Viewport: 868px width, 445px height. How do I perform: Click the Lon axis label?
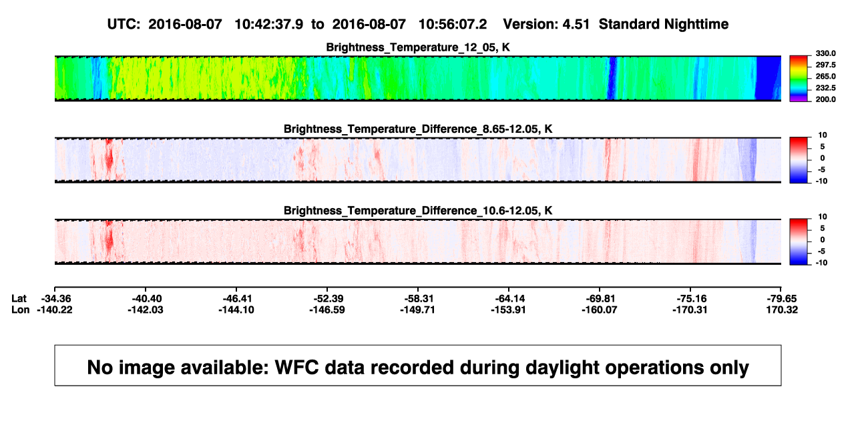[21, 310]
